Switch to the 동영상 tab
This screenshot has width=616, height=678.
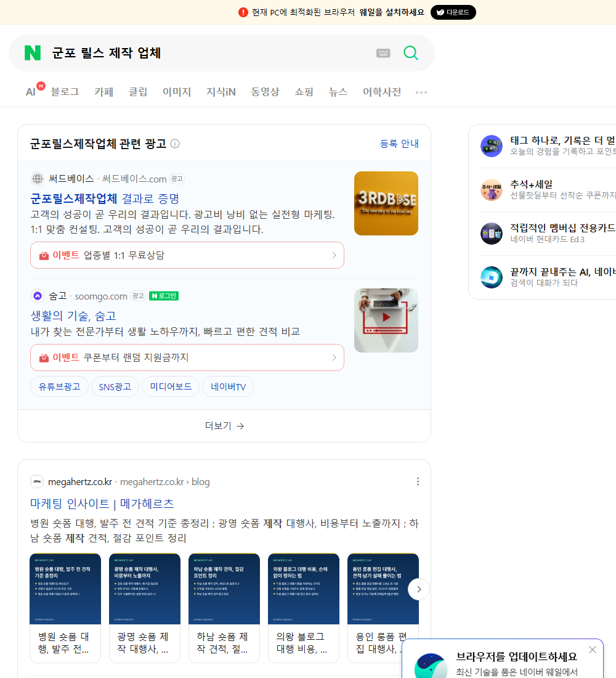coord(265,92)
